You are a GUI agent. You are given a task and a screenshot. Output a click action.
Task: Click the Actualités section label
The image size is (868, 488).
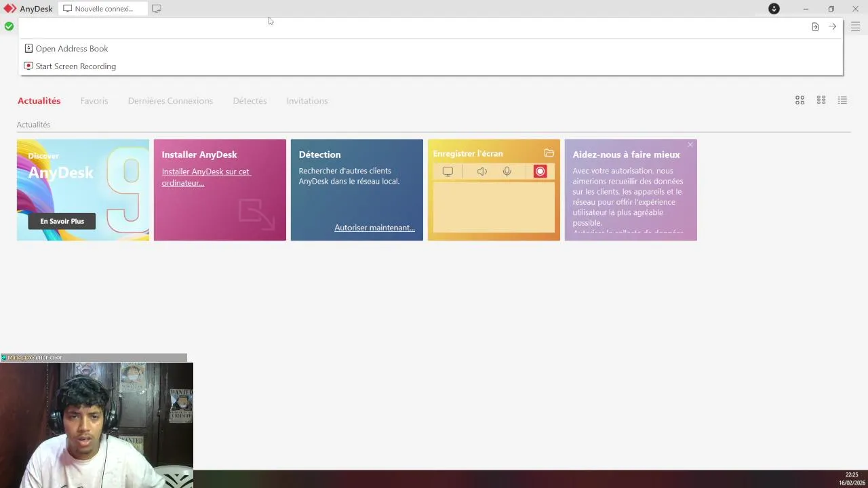point(33,125)
